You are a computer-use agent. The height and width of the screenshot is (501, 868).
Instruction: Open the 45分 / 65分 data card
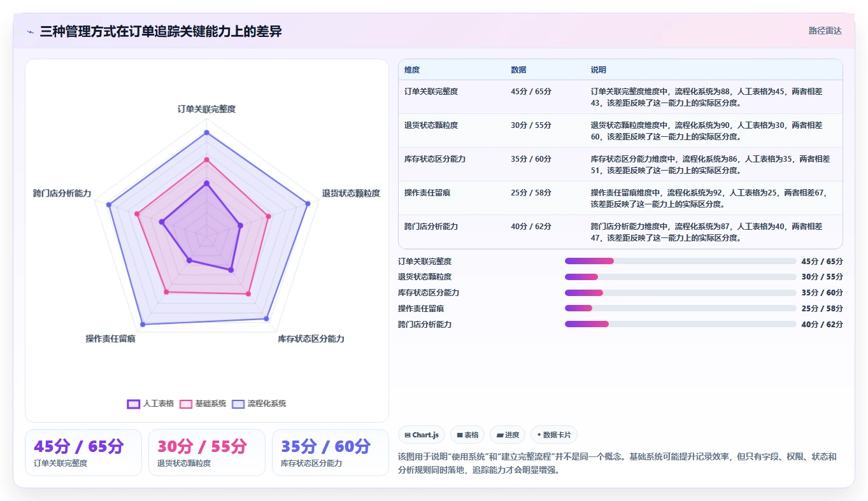click(83, 453)
